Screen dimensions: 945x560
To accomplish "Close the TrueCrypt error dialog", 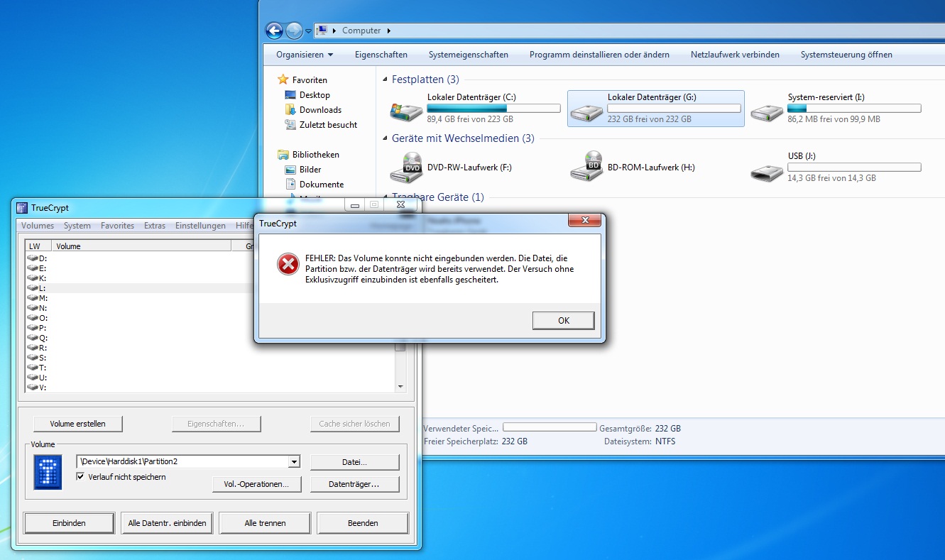I will (x=585, y=221).
